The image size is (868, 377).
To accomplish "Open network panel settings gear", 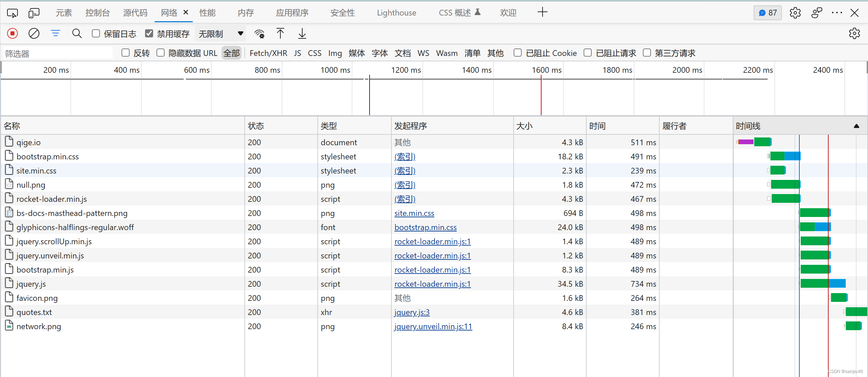I will 854,33.
